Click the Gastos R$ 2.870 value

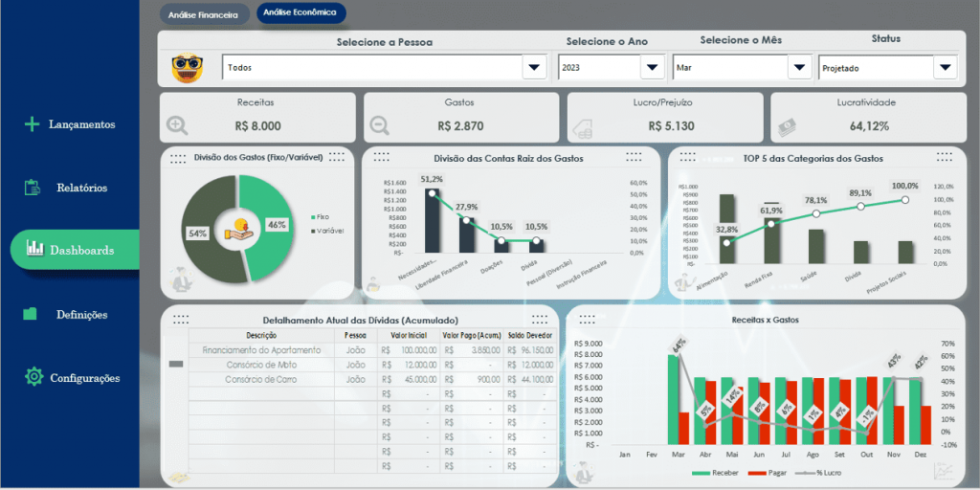(x=460, y=125)
